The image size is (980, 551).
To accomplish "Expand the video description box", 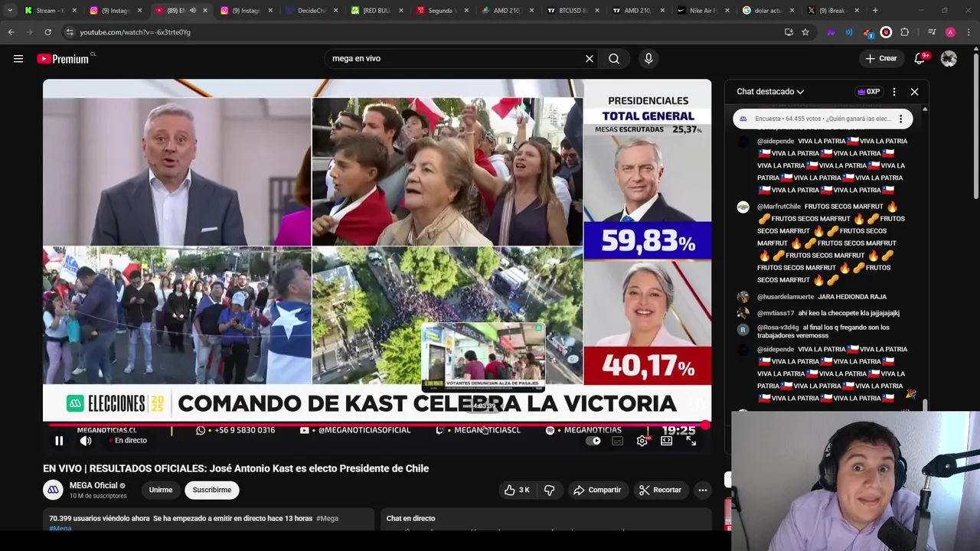I will coord(208,520).
